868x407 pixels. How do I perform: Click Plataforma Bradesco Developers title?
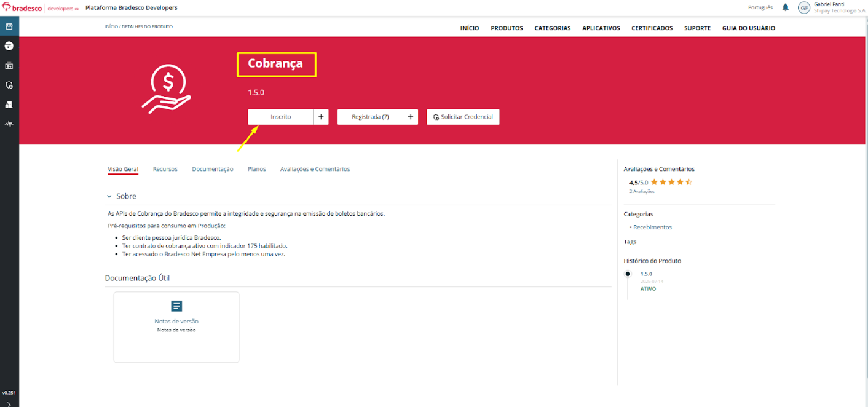(x=131, y=7)
